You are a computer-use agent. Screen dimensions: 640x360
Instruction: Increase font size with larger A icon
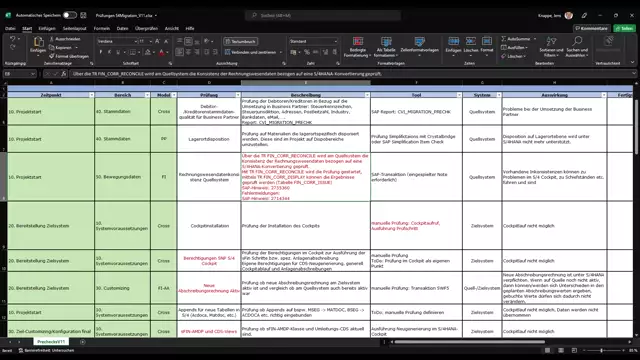point(158,41)
